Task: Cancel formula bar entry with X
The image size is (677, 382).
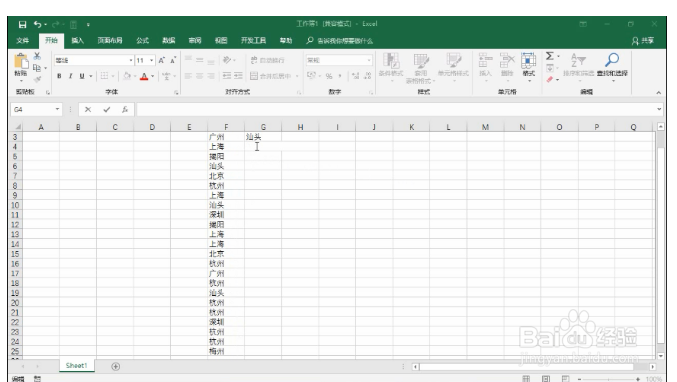Action: pyautogui.click(x=88, y=110)
